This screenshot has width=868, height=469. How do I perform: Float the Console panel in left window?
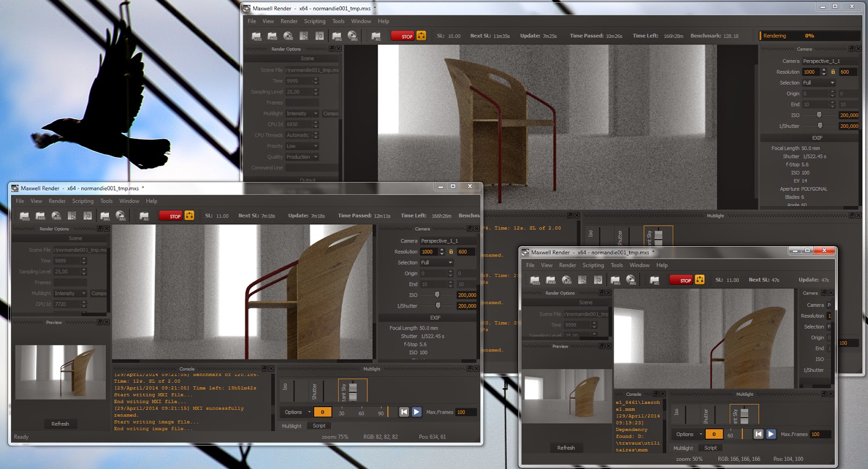tap(264, 369)
